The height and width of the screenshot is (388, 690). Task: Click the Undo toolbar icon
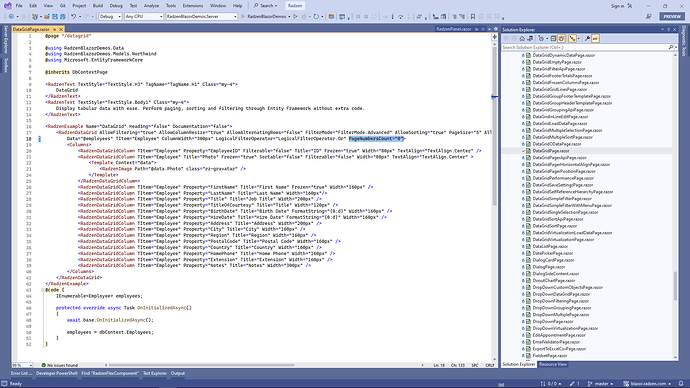[x=73, y=16]
